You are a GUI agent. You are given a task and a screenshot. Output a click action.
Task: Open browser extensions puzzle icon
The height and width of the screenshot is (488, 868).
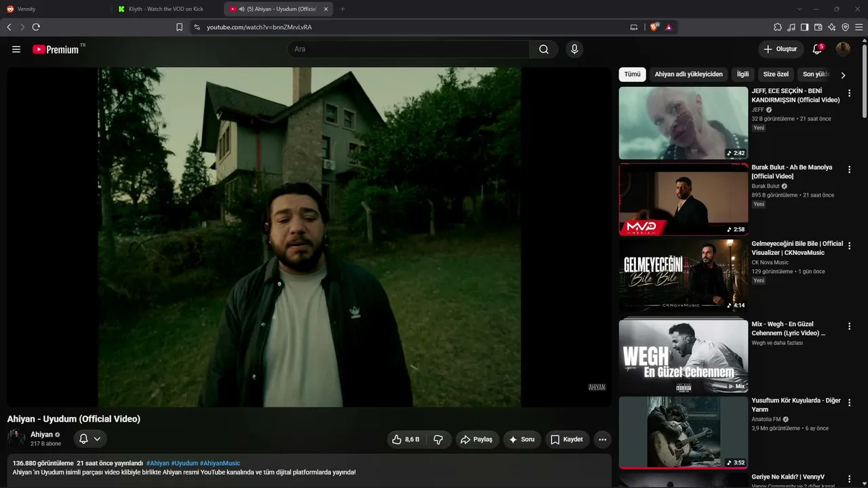tap(778, 27)
